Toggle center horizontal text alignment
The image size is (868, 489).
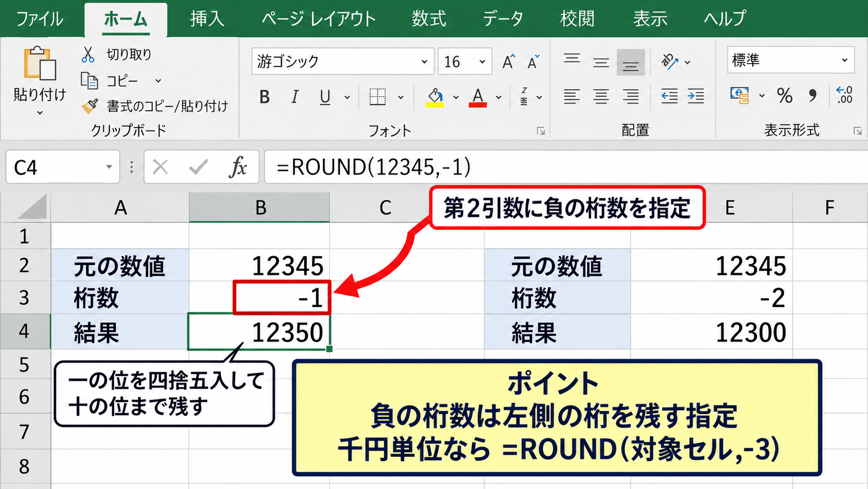pyautogui.click(x=601, y=96)
